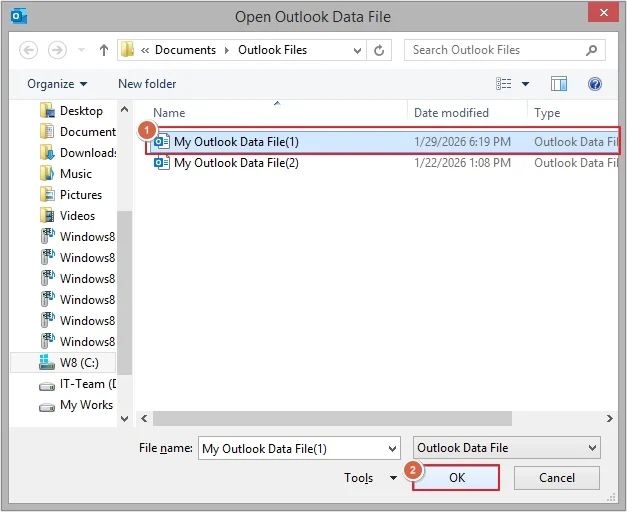Open the Organize menu
This screenshot has height=512, width=627.
[57, 84]
